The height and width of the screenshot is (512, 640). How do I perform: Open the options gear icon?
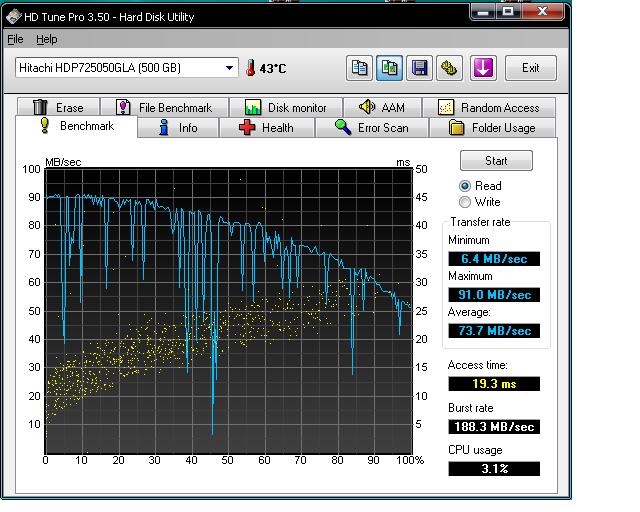coord(449,68)
